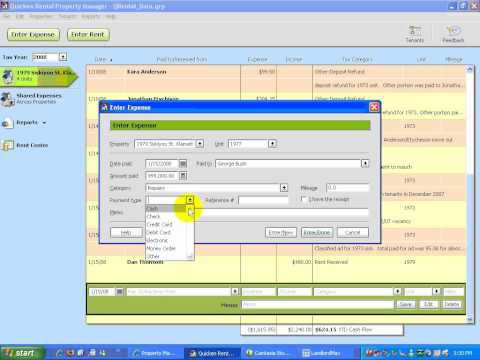Click the Save button in bottom row
480x360 pixels.
[x=406, y=304]
